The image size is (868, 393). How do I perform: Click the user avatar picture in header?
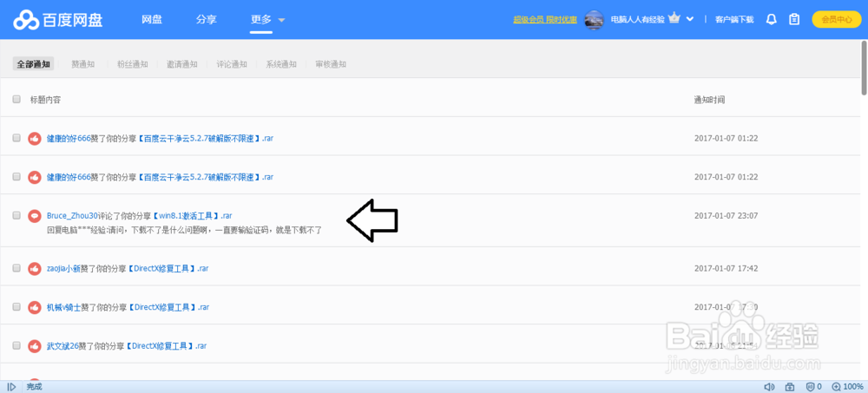(x=594, y=19)
